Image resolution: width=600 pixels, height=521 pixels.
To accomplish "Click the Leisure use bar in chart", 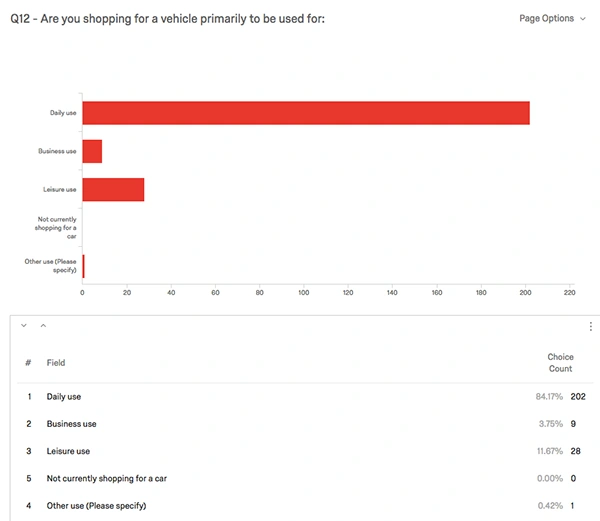I will (x=113, y=189).
